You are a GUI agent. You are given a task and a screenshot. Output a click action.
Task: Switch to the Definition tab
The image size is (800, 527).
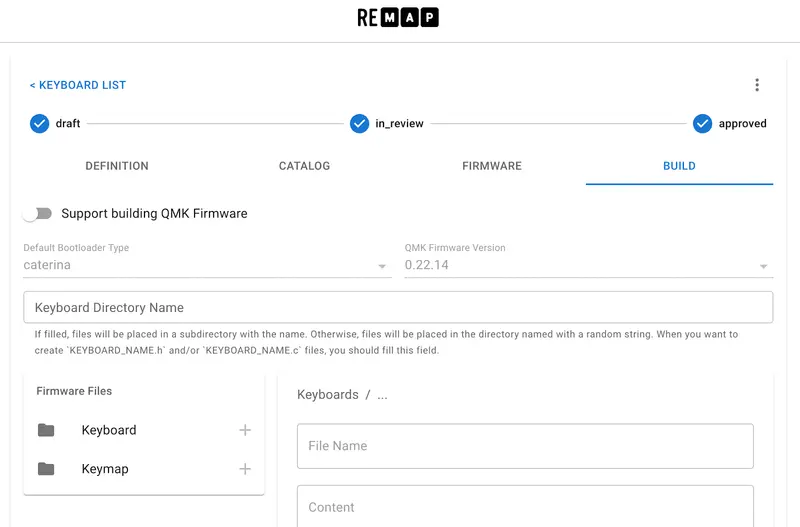pos(117,166)
